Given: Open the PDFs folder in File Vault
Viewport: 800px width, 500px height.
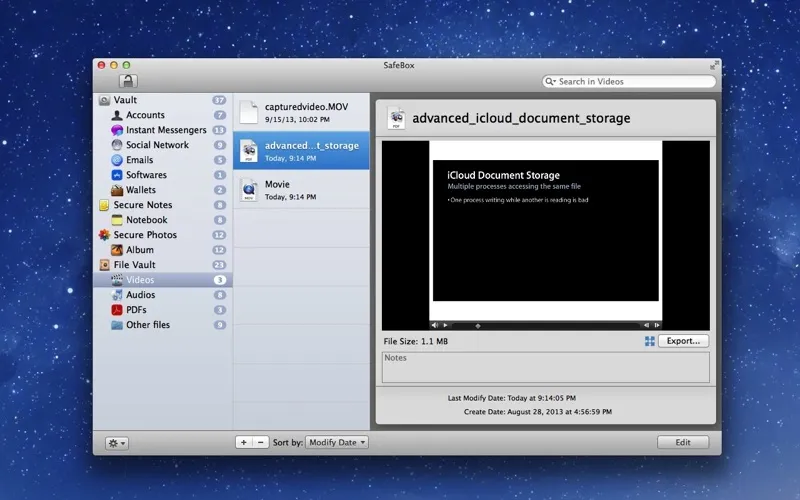Looking at the screenshot, I should (136, 310).
